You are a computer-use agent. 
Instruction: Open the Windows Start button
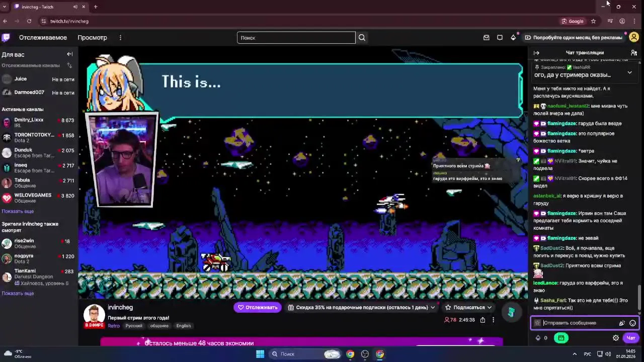tap(260, 354)
